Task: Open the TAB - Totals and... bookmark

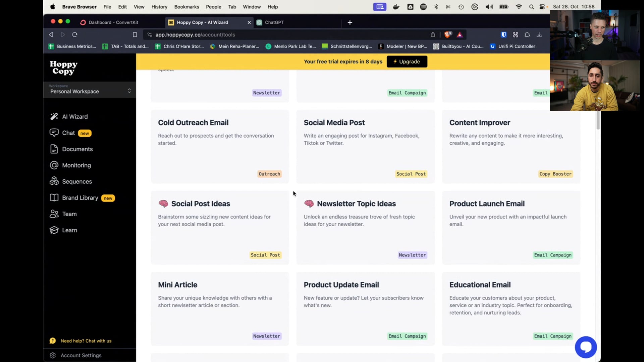Action: tap(125, 47)
